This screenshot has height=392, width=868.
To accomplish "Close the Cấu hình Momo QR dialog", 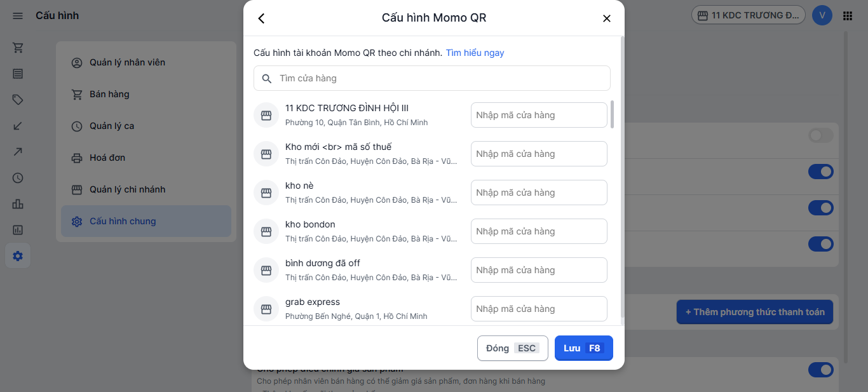I will click(x=606, y=18).
